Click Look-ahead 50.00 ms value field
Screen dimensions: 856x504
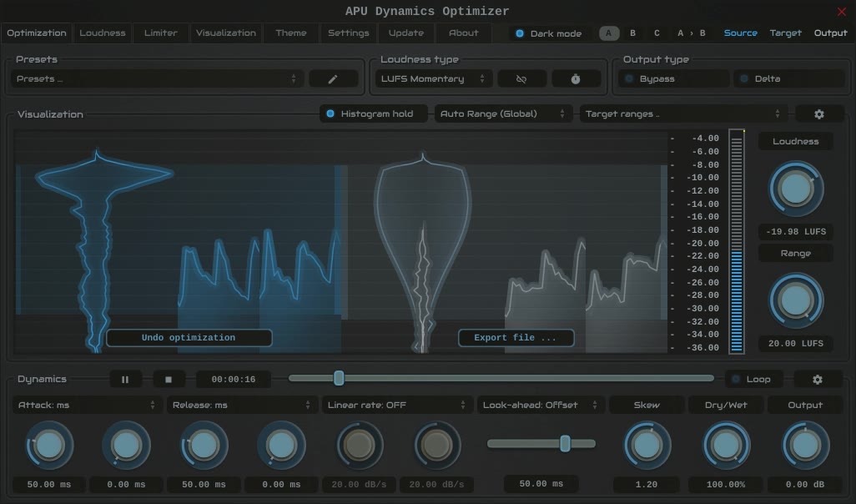(x=541, y=484)
